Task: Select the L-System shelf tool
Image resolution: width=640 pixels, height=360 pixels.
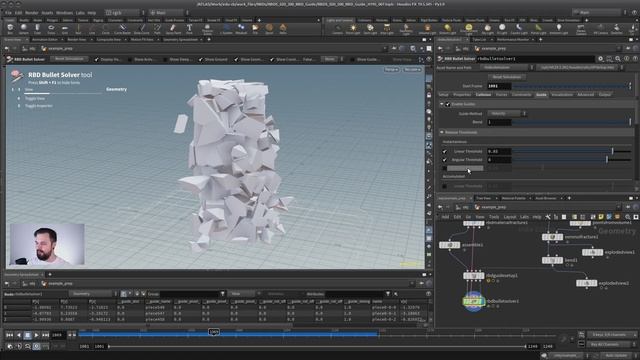Action: click(226, 29)
